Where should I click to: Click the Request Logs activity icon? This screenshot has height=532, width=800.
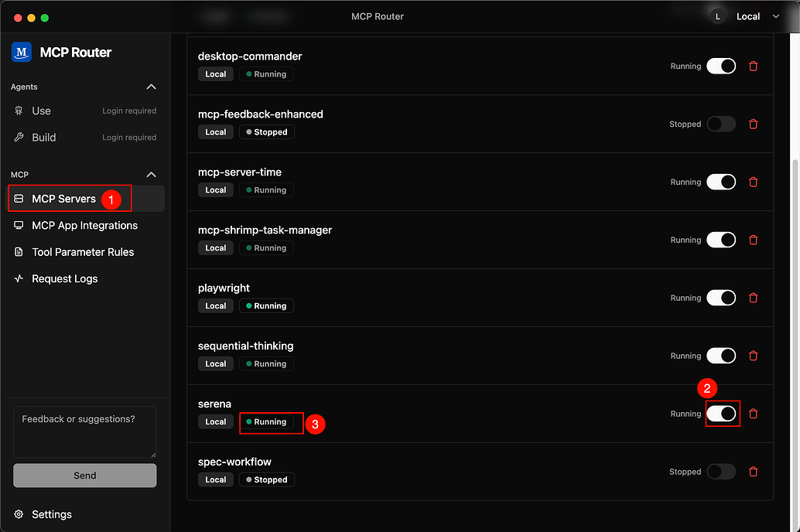click(x=19, y=278)
